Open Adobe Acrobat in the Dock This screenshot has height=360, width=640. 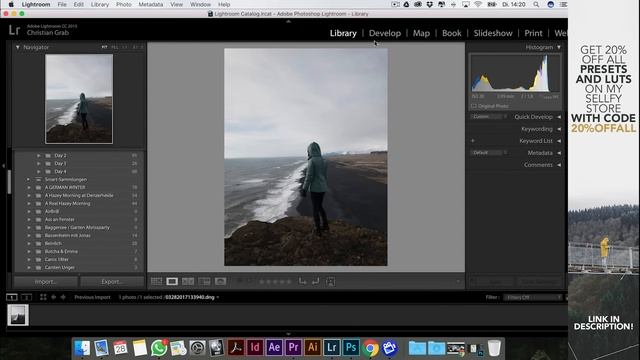tap(236, 348)
